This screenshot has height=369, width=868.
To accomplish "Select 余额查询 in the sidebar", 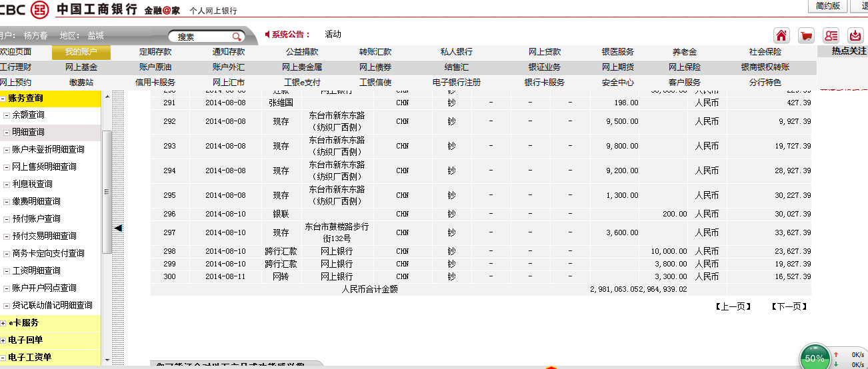I will [28, 115].
